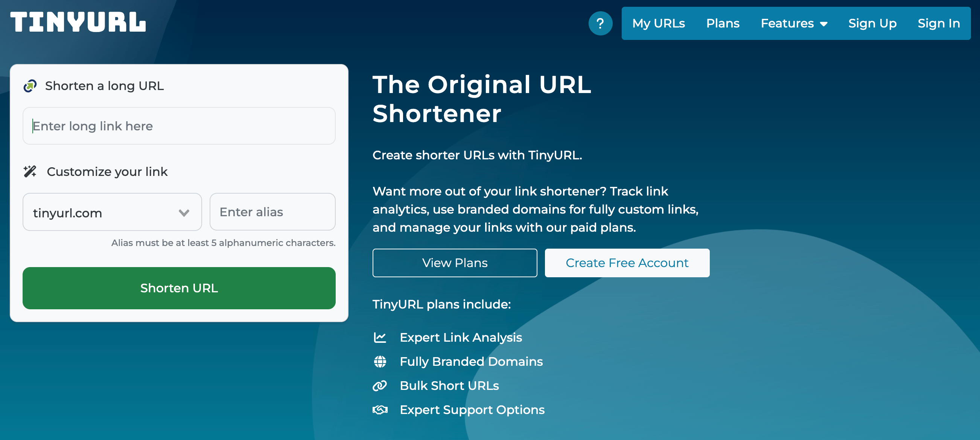Select Sign Up in navigation
980x440 pixels.
(872, 23)
